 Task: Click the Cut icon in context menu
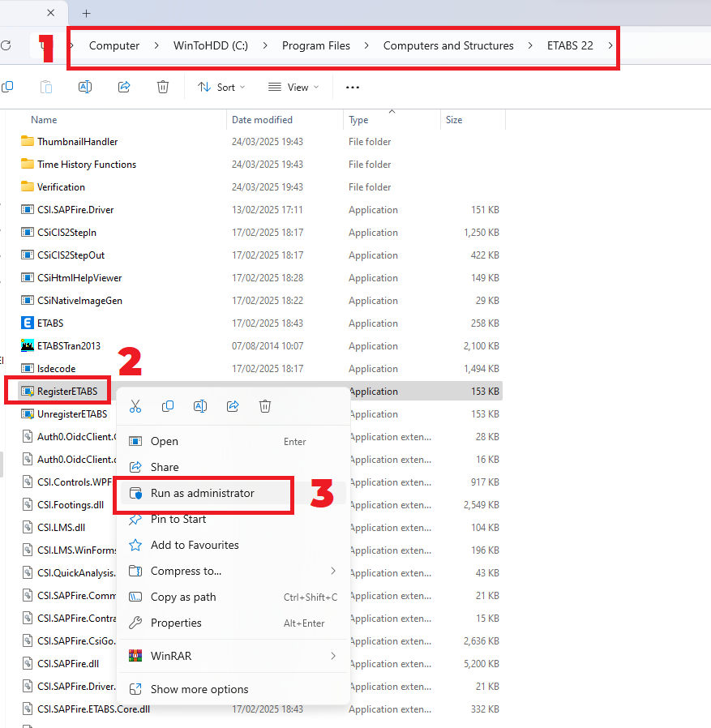[x=135, y=406]
